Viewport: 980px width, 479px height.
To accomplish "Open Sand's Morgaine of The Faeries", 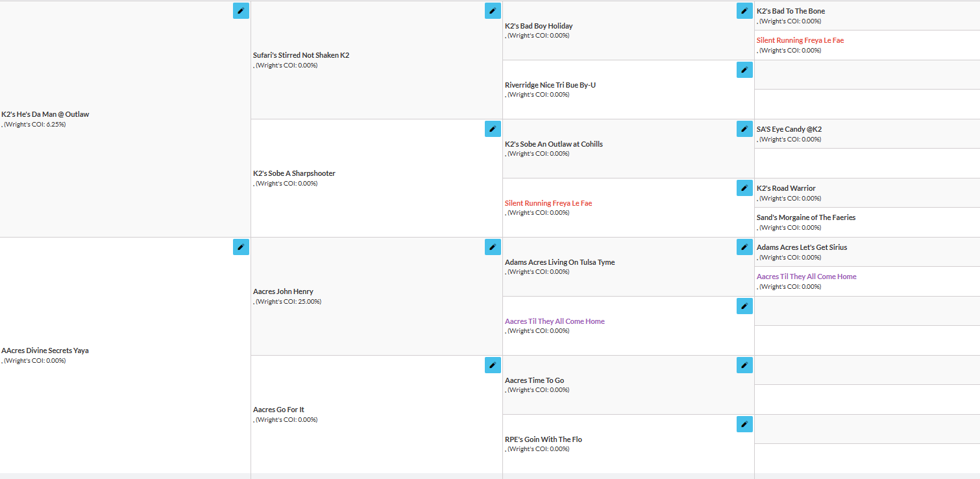I will pyautogui.click(x=806, y=217).
